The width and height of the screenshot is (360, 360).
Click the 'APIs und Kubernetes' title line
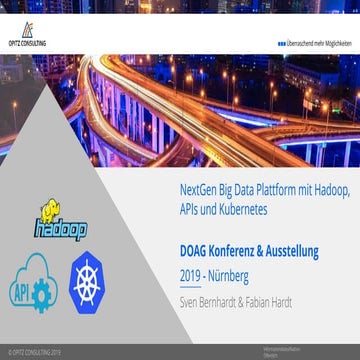[223, 210]
